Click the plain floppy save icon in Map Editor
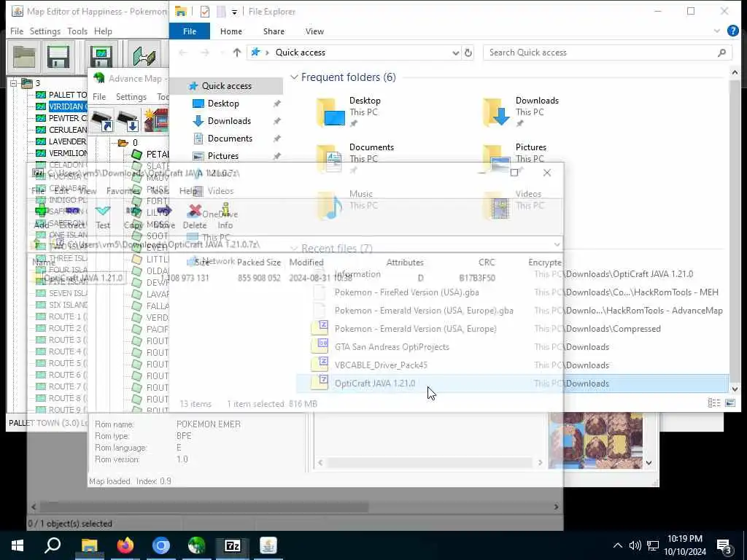747x560 pixels. point(58,57)
